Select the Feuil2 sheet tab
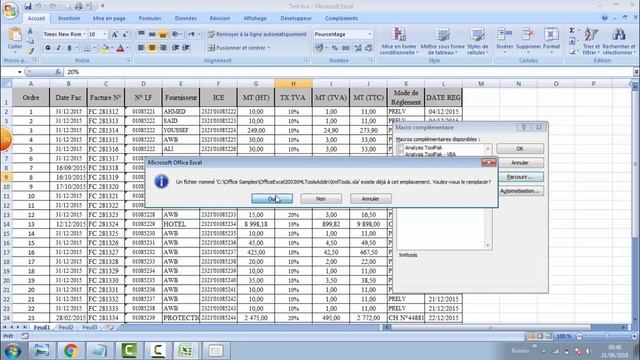The height and width of the screenshot is (360, 640). click(x=66, y=327)
